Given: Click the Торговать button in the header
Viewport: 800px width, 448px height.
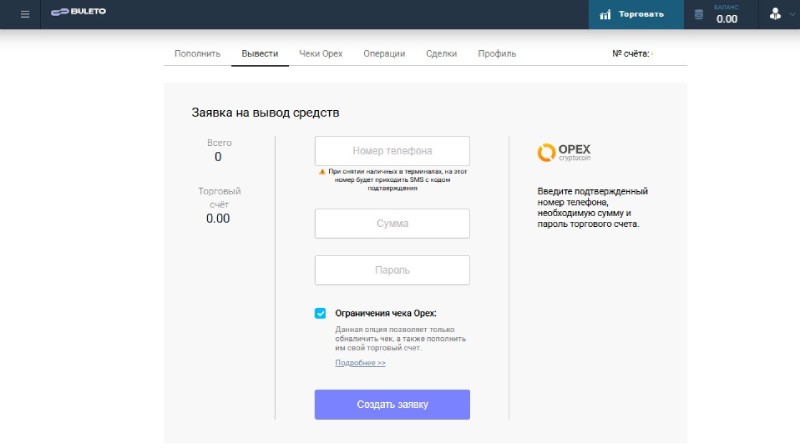Looking at the screenshot, I should [636, 14].
